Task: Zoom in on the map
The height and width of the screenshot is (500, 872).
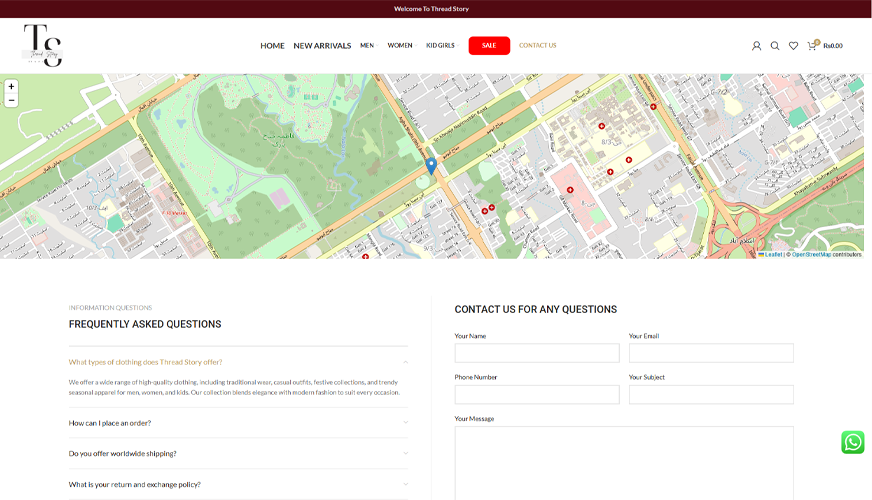Action: (x=11, y=87)
